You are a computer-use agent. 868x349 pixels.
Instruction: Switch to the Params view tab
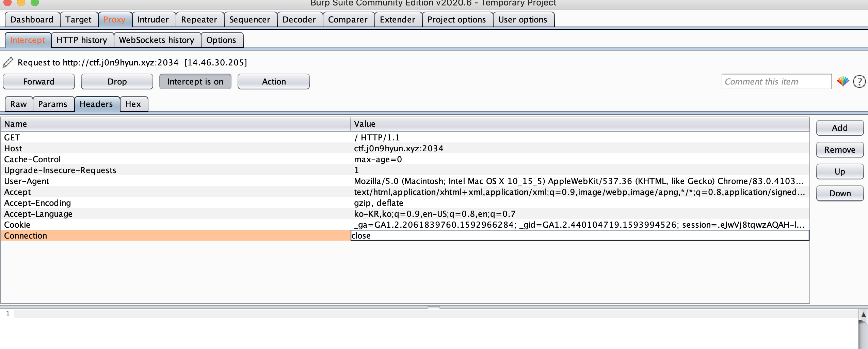pyautogui.click(x=53, y=104)
